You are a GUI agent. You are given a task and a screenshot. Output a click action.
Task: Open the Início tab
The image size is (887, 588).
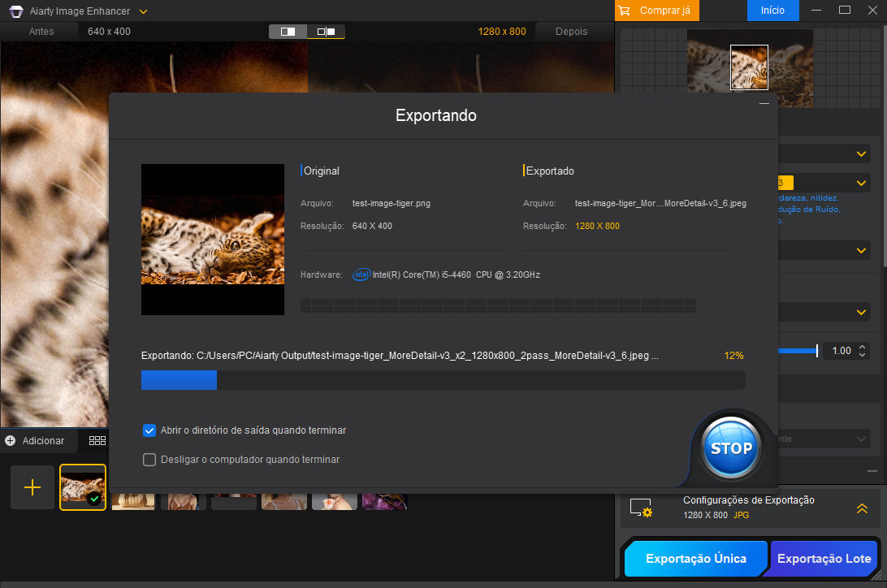pos(772,11)
